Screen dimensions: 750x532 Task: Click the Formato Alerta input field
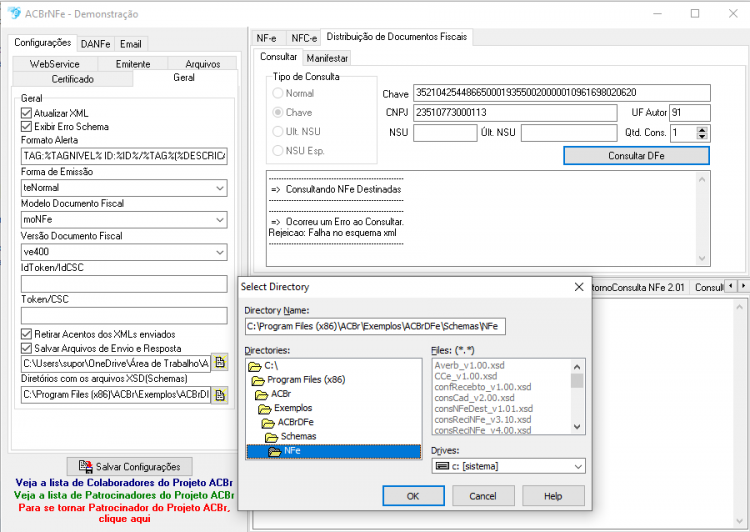124,156
